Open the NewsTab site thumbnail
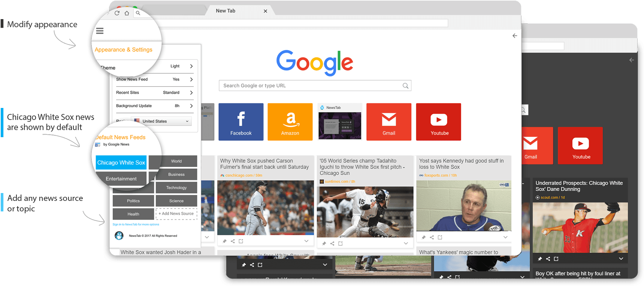The height and width of the screenshot is (286, 644). (340, 122)
